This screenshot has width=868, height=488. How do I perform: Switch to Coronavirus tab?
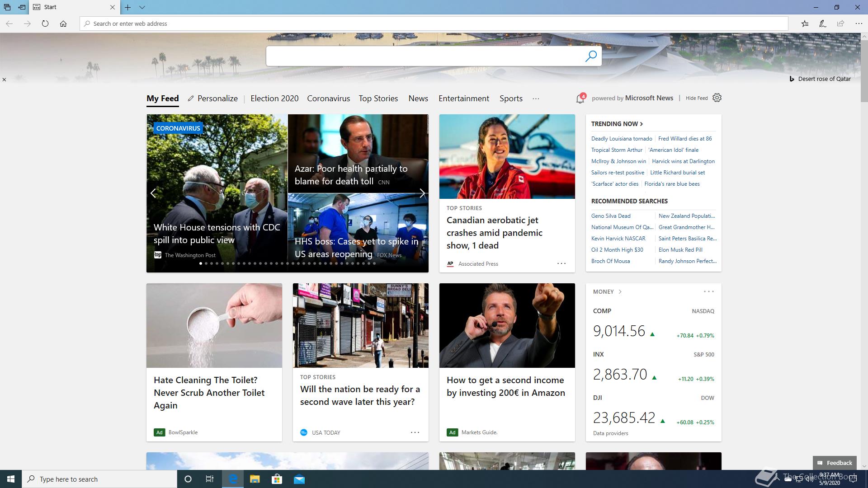coord(329,99)
